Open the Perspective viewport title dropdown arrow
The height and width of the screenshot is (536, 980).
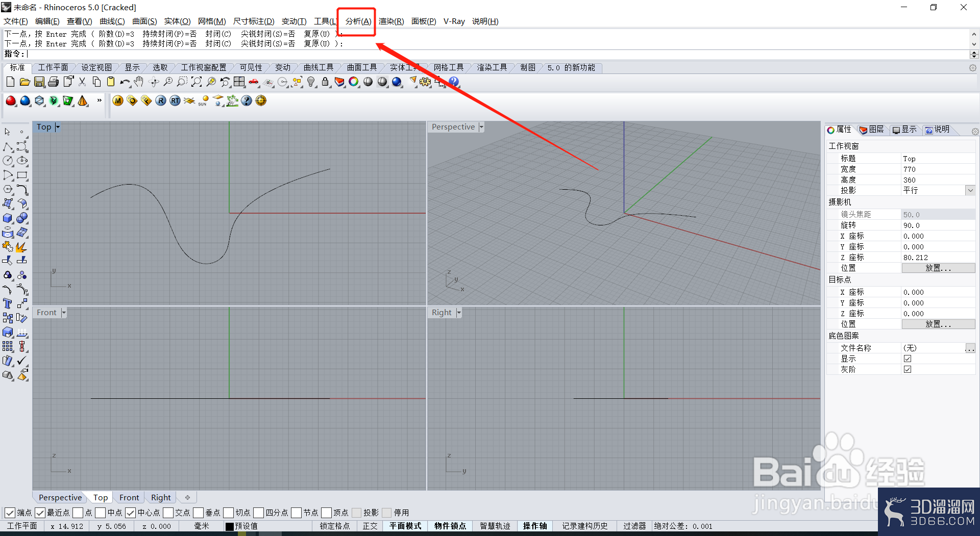click(481, 127)
